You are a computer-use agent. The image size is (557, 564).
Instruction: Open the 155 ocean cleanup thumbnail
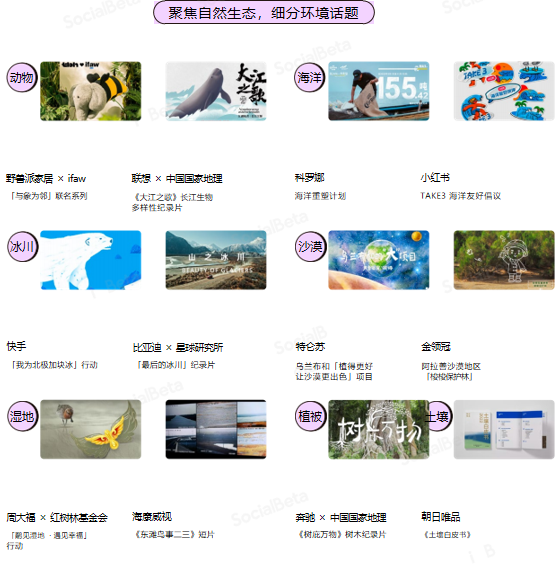coord(379,91)
